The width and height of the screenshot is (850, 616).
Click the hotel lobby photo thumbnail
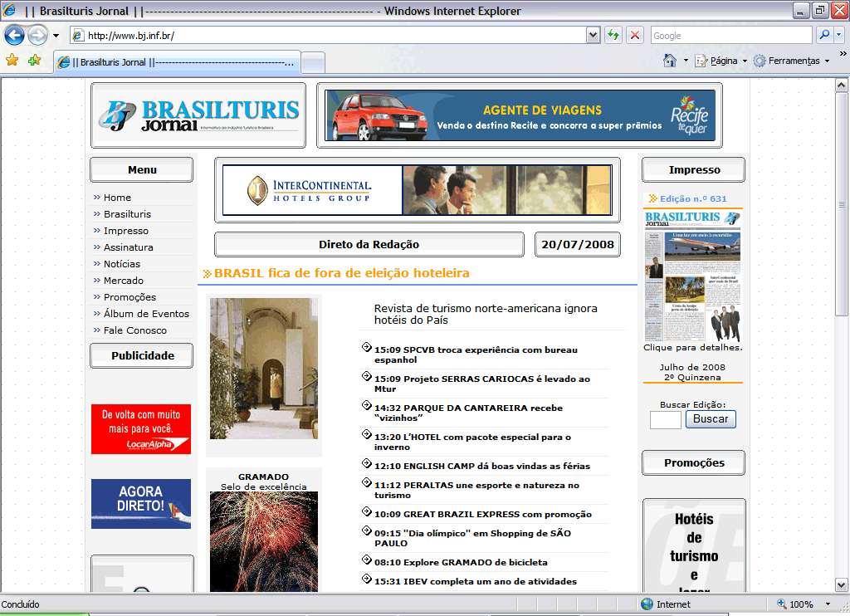[x=264, y=369]
